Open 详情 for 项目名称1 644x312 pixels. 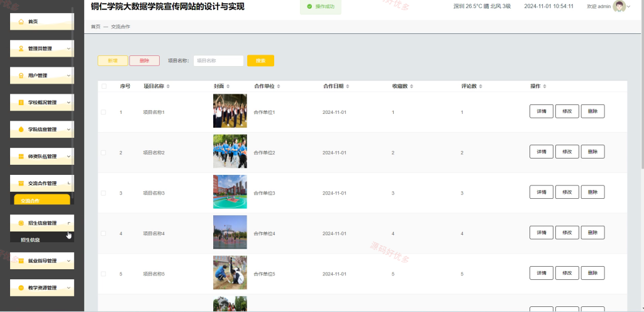[541, 111]
